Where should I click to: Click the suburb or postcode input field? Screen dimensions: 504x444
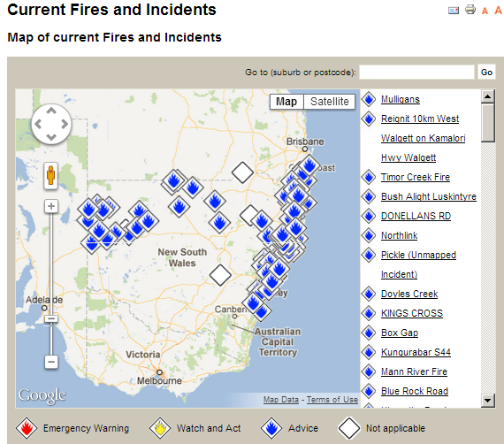click(416, 72)
